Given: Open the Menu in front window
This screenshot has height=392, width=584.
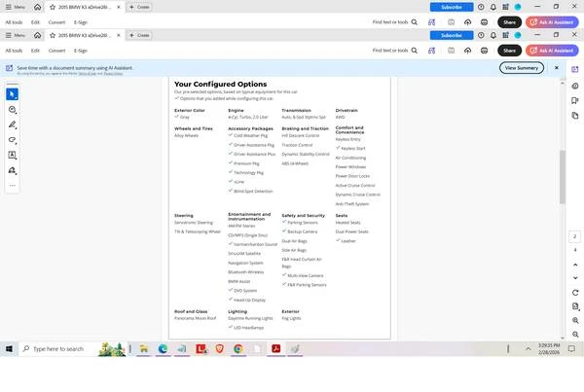Looking at the screenshot, I should (x=16, y=35).
